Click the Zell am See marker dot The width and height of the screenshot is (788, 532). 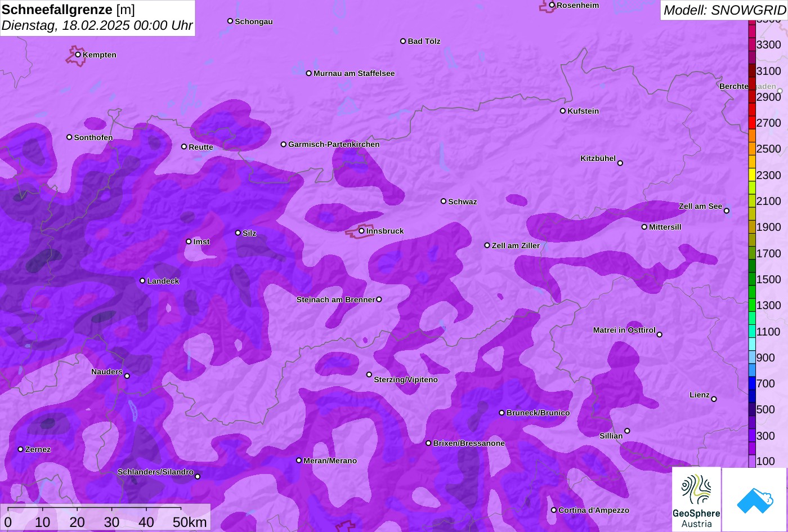[727, 211]
